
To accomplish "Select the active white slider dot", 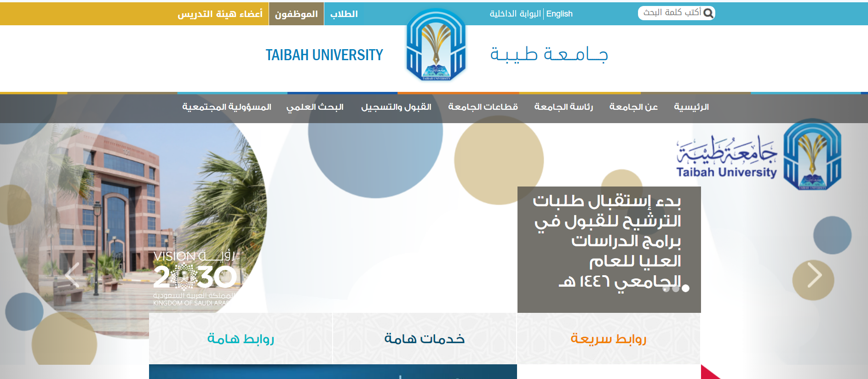I will [685, 288].
